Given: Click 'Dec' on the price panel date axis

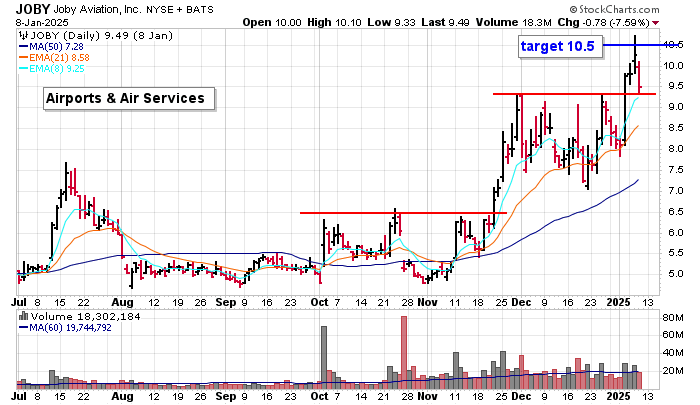Looking at the screenshot, I should (x=521, y=302).
